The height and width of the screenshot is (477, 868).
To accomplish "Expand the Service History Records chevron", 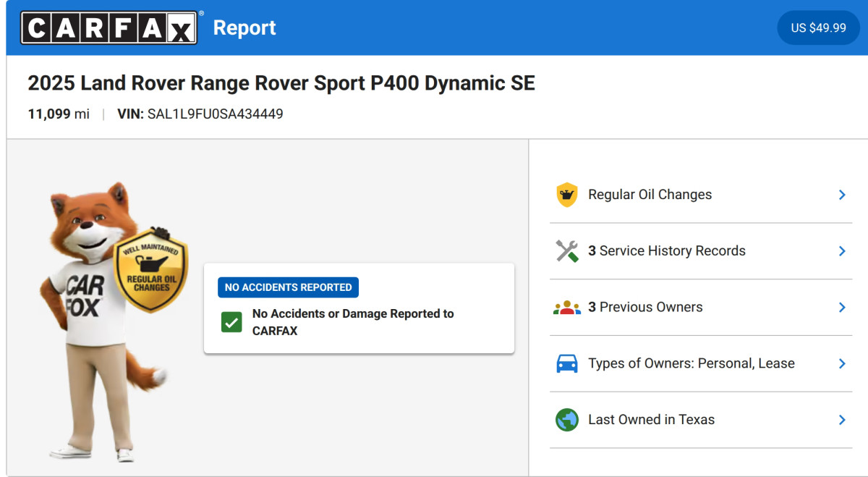I will [x=842, y=251].
